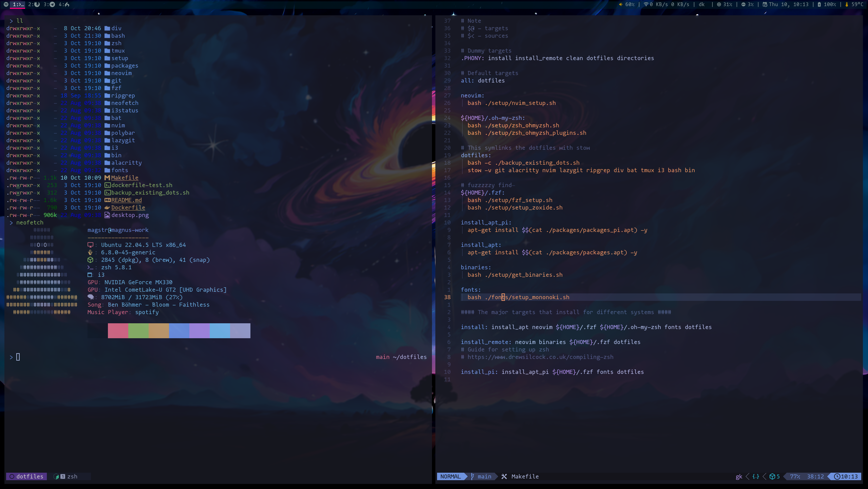Switch to workspace 2 with the Firefox icon
The image size is (868, 489).
(34, 4)
